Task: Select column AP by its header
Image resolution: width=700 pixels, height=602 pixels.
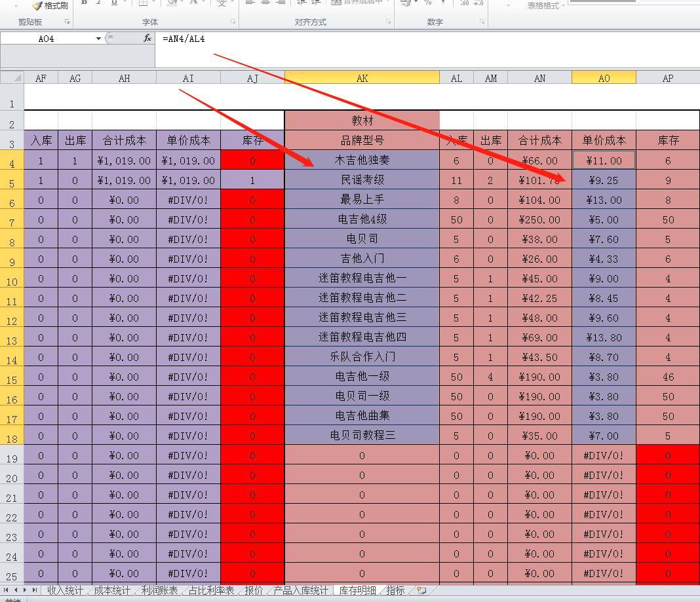Action: [x=668, y=78]
